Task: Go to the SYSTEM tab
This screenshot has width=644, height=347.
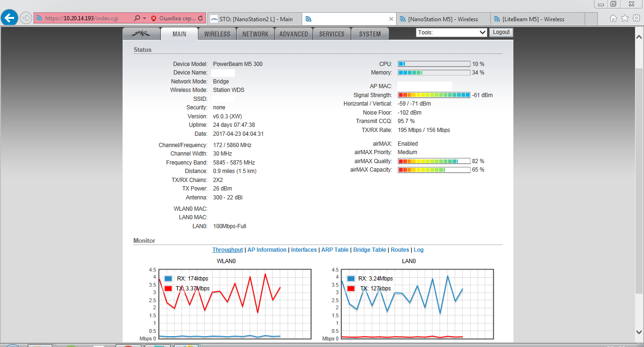Action: point(370,34)
